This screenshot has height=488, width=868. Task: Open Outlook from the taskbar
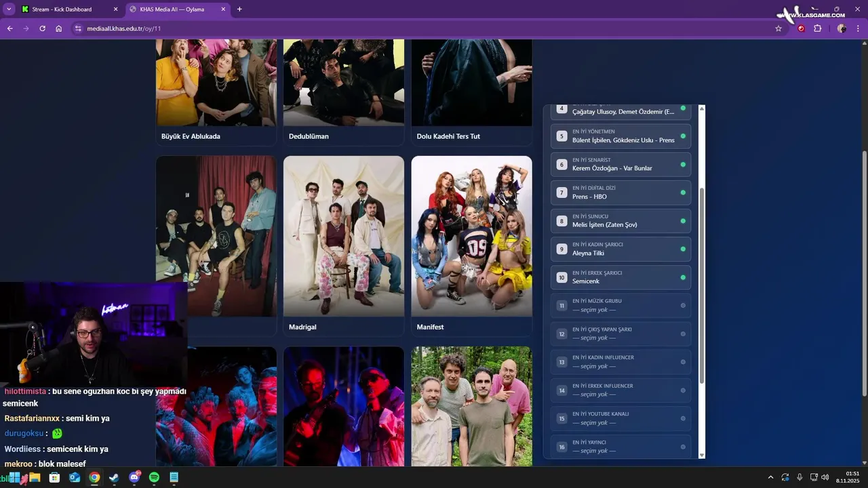75,478
